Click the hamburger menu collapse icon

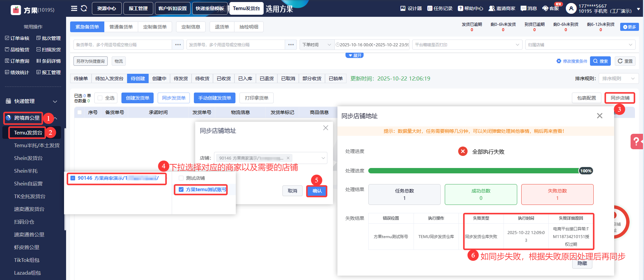point(74,8)
